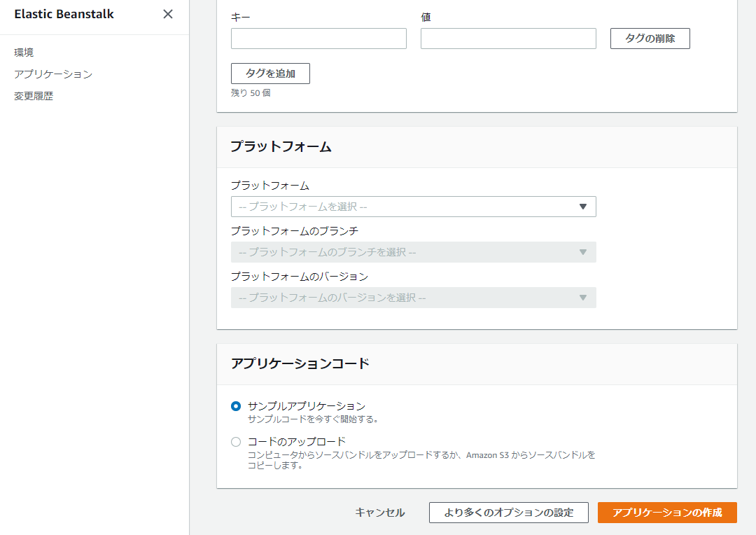756x535 pixels.
Task: Click より多くのオプションの設定 button
Action: point(509,513)
